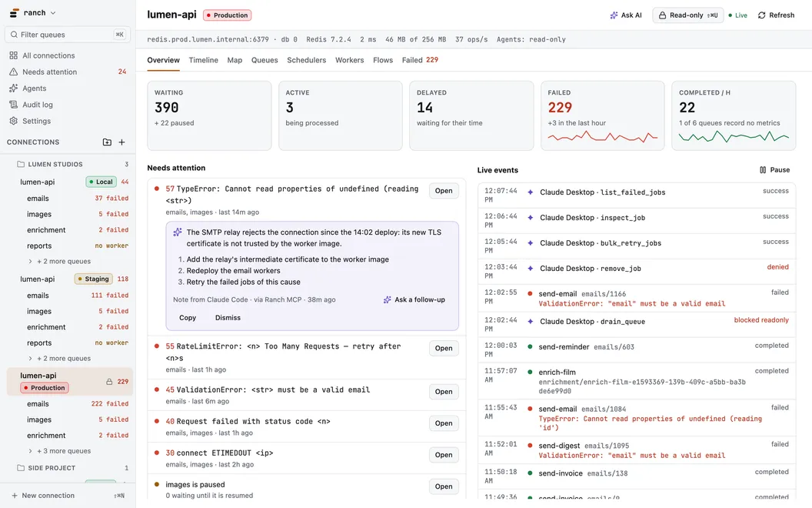Click the Settings gear icon
This screenshot has width=812, height=508.
[x=14, y=121]
